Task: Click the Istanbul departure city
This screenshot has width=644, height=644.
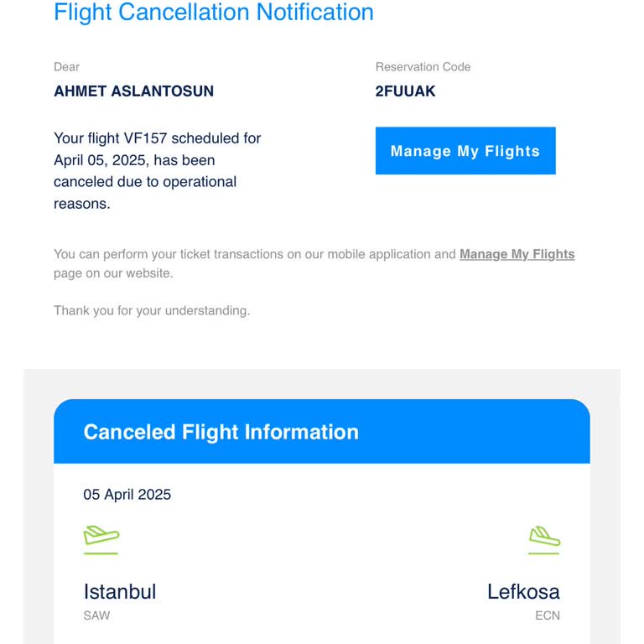Action: pos(120,591)
